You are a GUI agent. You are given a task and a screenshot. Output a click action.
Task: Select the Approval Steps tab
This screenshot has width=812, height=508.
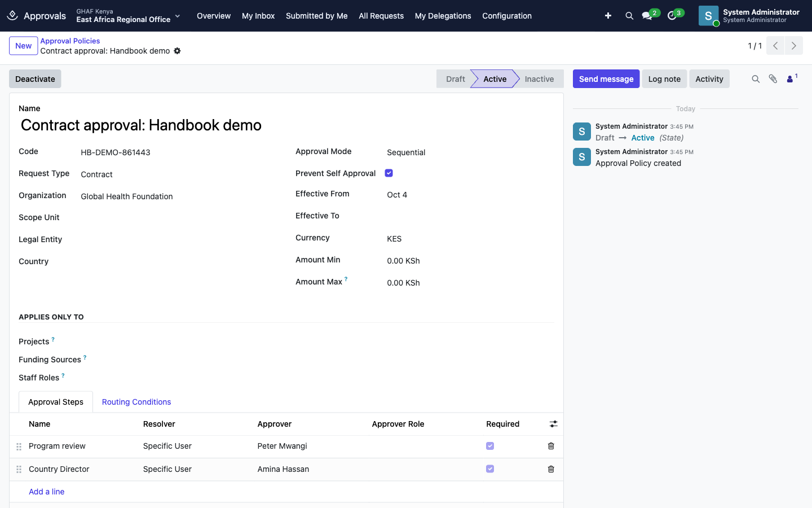(56, 402)
